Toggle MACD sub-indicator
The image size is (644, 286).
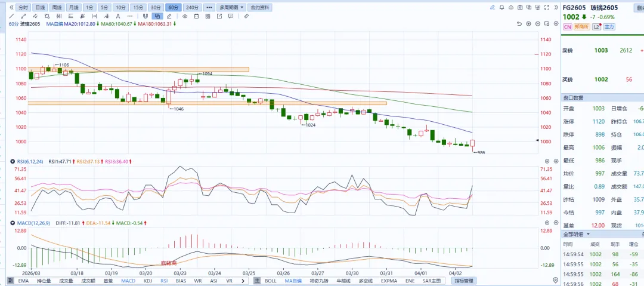[x=129, y=281]
